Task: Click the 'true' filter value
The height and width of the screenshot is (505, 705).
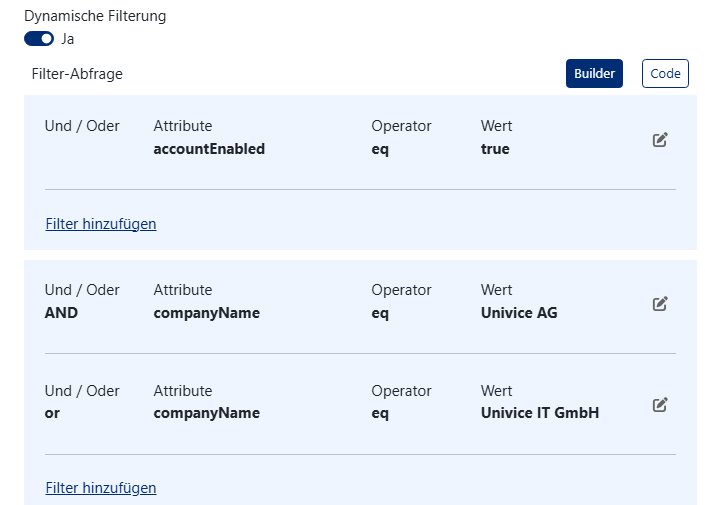Action: pos(495,149)
